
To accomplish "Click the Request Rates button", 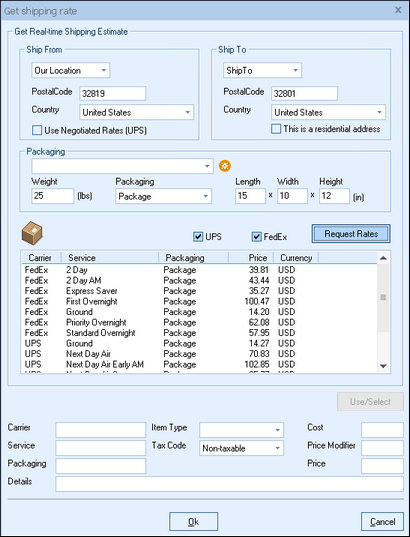I will point(351,234).
